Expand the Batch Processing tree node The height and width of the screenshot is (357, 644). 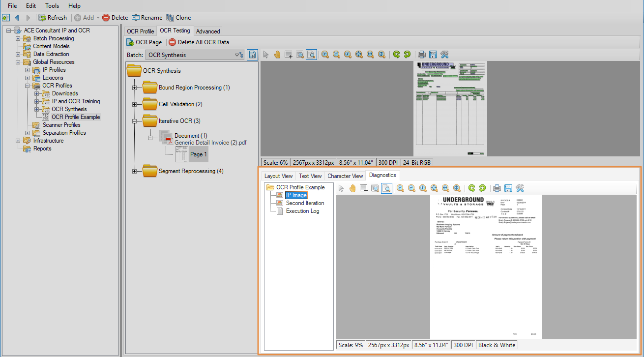coord(18,38)
